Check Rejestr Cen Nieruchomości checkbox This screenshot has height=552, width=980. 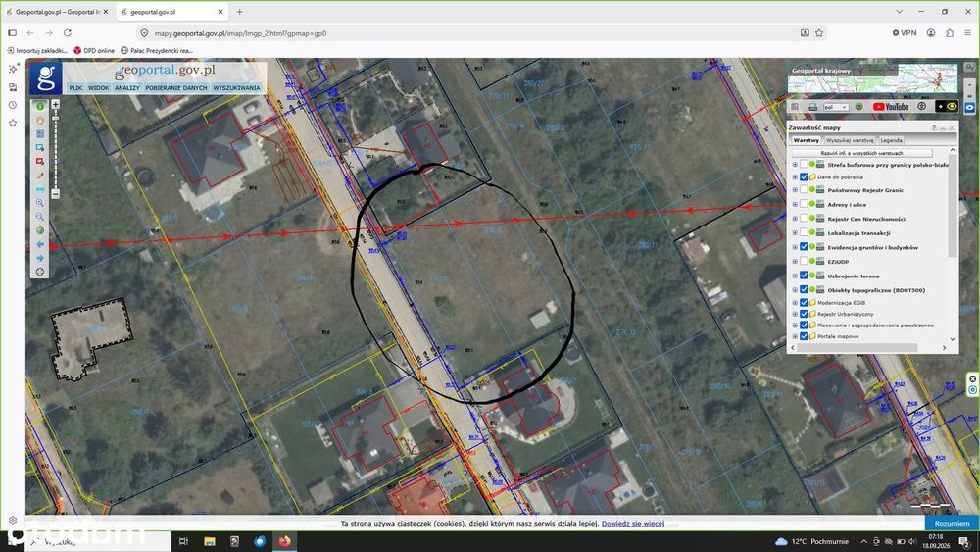click(804, 219)
